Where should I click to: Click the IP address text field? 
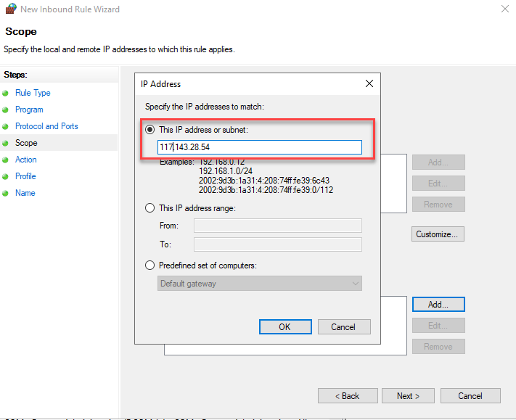260,147
